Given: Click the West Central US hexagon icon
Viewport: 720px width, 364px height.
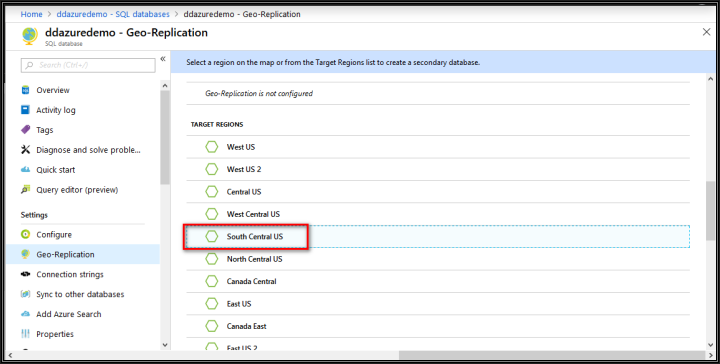Looking at the screenshot, I should coord(212,214).
